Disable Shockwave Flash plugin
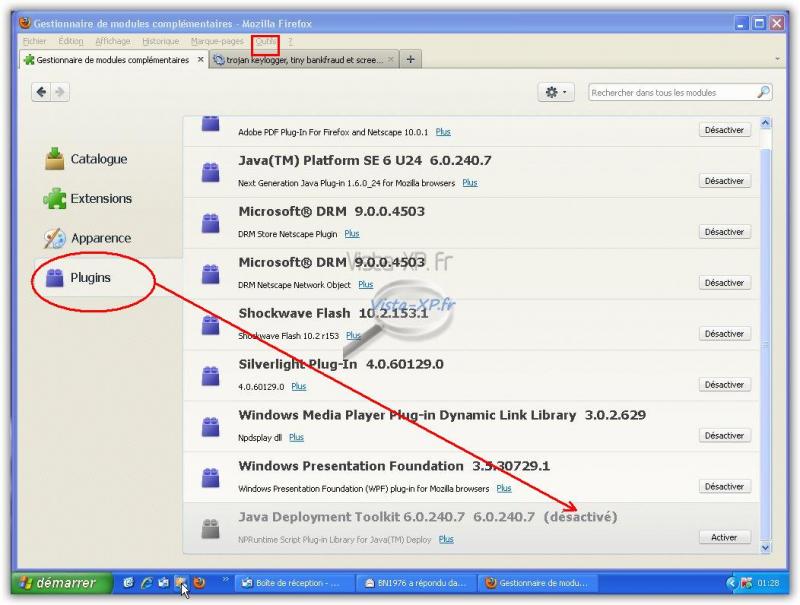Screen dimensions: 800x605 tap(724, 334)
